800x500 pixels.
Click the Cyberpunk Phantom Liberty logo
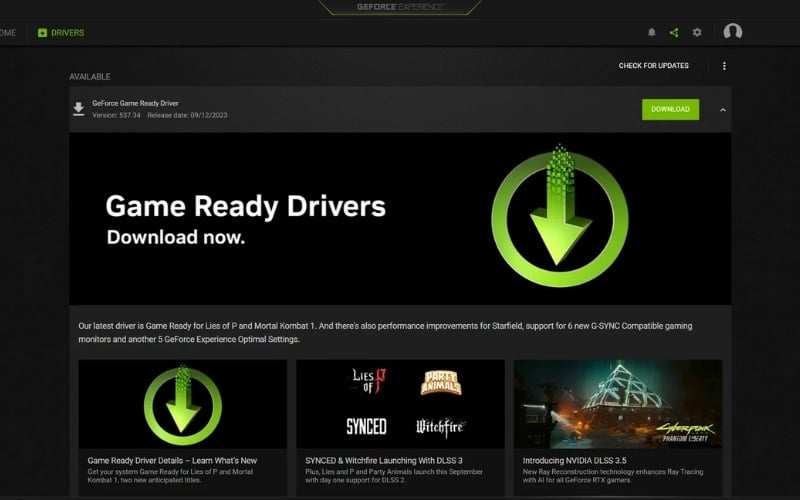tap(685, 433)
